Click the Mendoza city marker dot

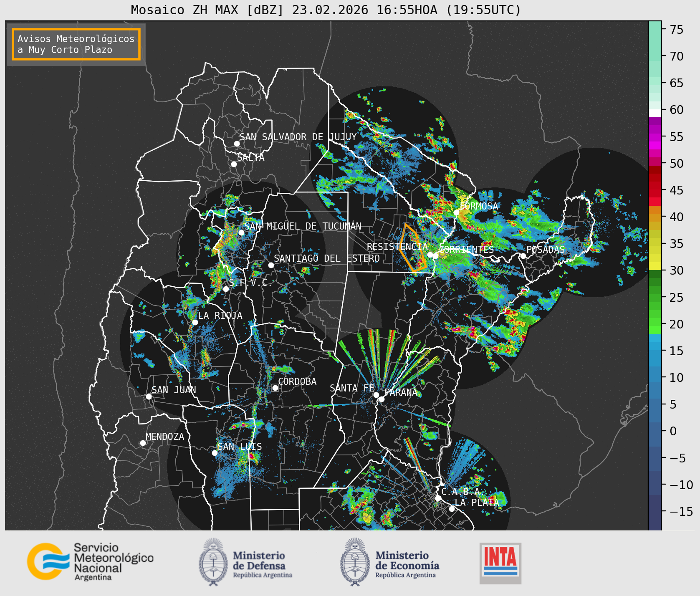(143, 443)
